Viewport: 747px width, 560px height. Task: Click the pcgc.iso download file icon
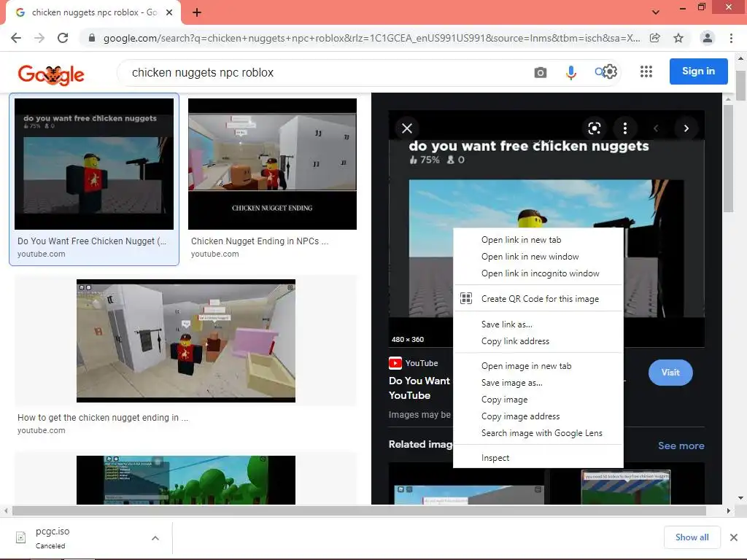(x=21, y=537)
